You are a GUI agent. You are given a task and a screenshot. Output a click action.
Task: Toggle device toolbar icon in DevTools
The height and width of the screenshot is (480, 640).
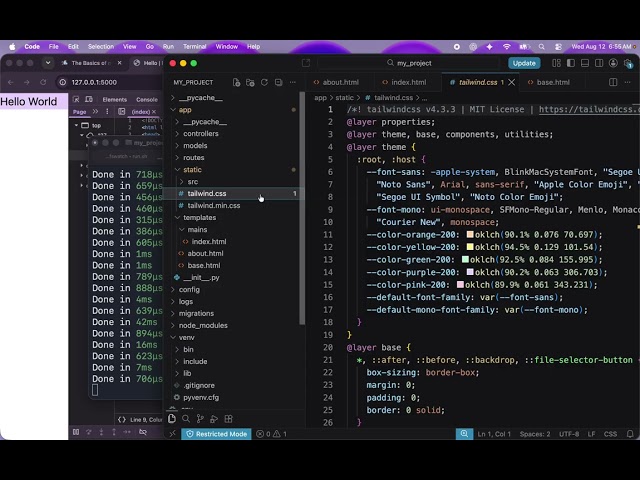(x=89, y=99)
